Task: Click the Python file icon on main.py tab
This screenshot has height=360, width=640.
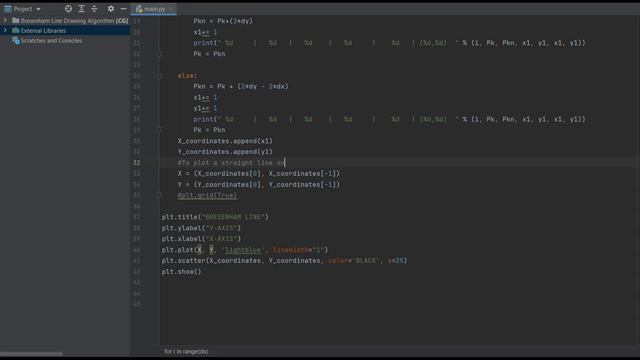Action: (139, 9)
